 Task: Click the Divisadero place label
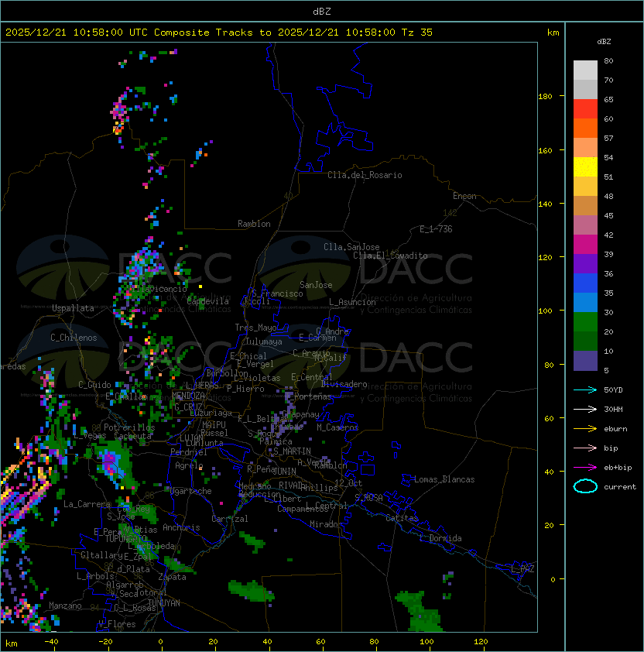pos(344,384)
